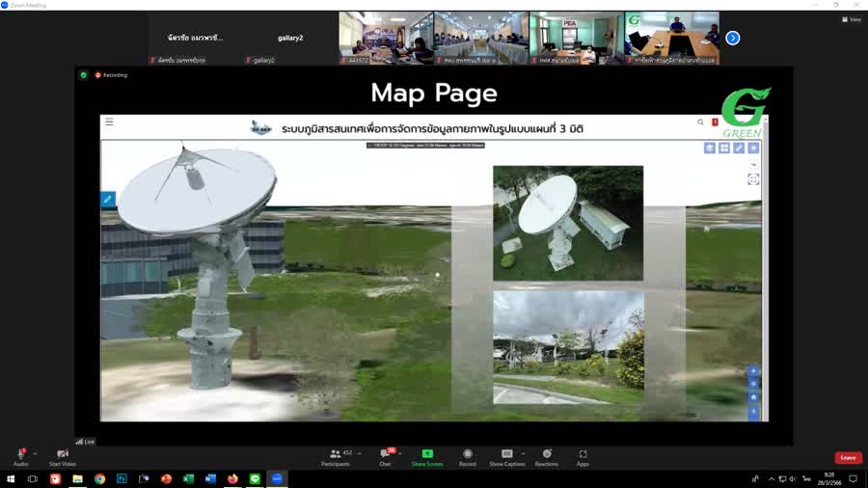Open Excel from the taskbar

click(188, 478)
